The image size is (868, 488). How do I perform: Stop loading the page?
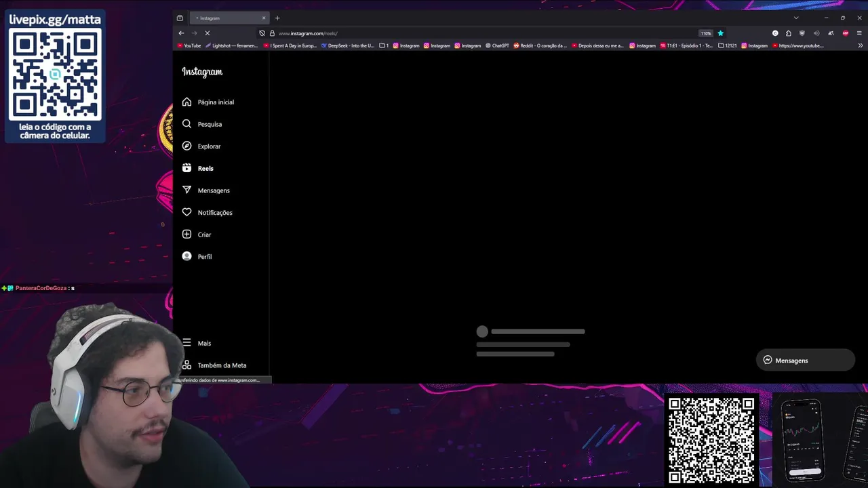tap(208, 33)
